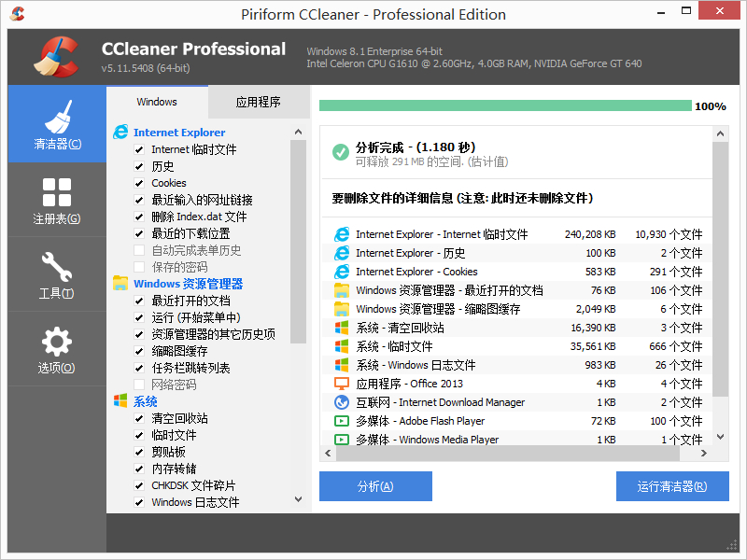Click the results vertical scrollbar thumb
The height and width of the screenshot is (560, 747).
point(720,269)
